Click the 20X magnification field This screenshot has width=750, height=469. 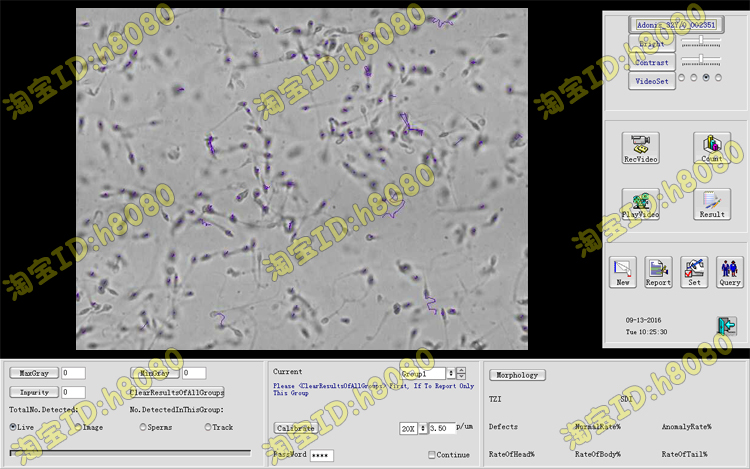point(409,428)
